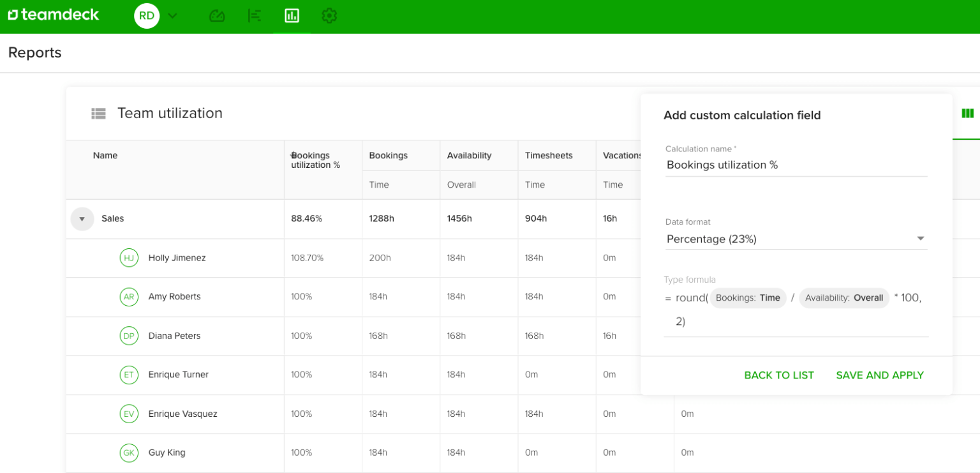The image size is (980, 473).
Task: Select the Amy Roberts row
Action: 174,297
